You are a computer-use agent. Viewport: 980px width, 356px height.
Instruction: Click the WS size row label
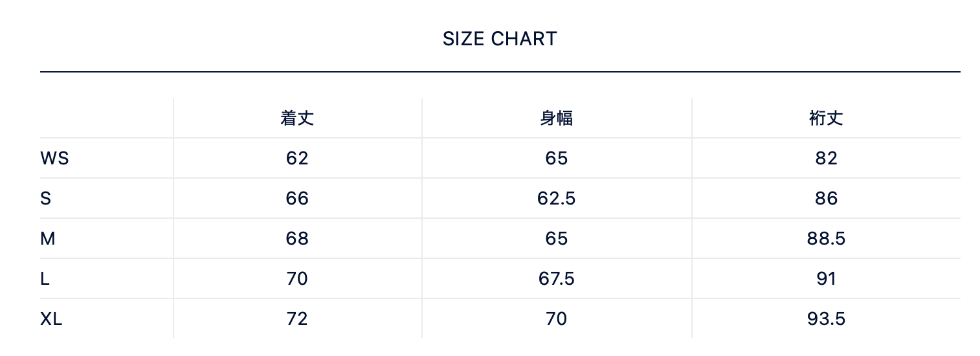(54, 158)
